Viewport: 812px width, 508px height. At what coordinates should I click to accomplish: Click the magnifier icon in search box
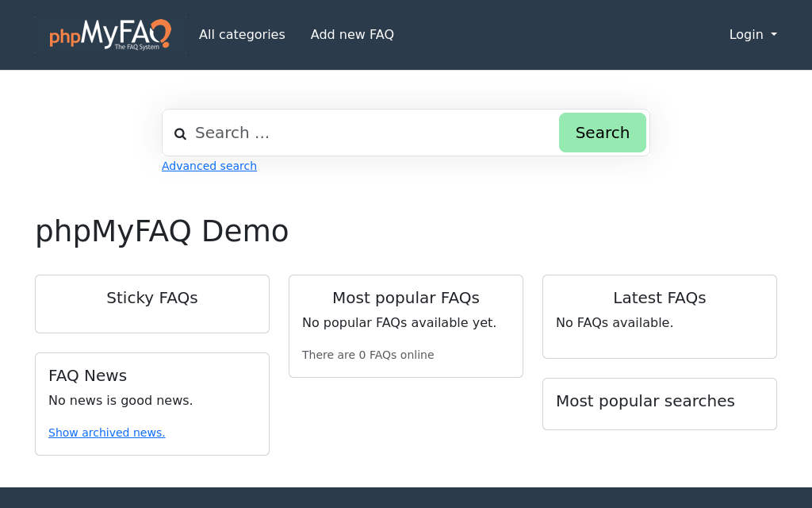point(180,133)
